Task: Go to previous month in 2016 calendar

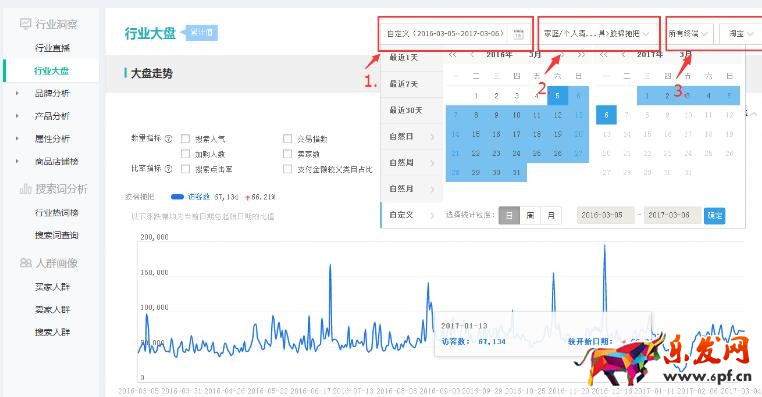Action: [x=472, y=55]
